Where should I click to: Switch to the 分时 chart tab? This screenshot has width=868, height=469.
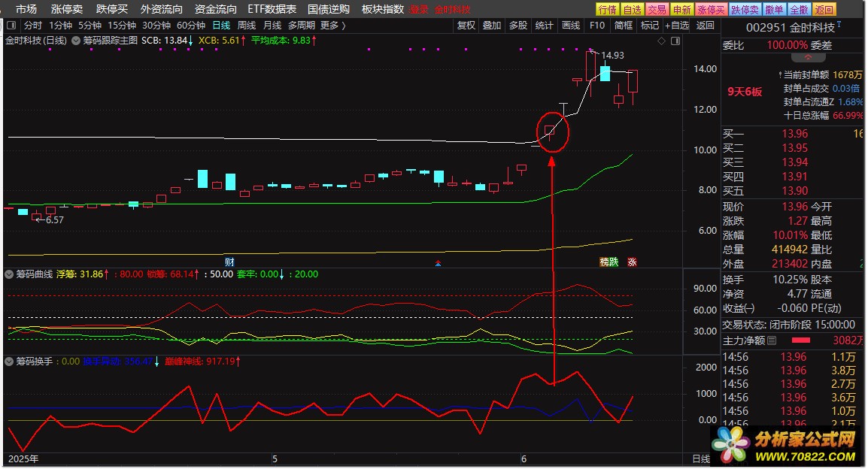[x=32, y=26]
